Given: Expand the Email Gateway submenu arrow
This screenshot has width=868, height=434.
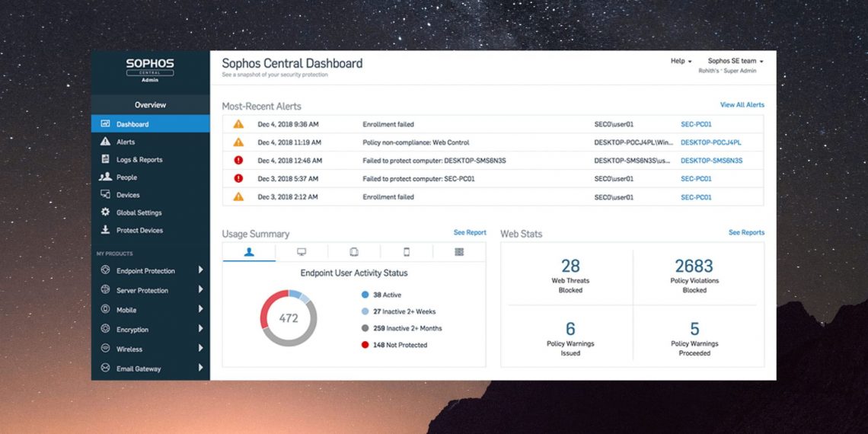Looking at the screenshot, I should (200, 368).
